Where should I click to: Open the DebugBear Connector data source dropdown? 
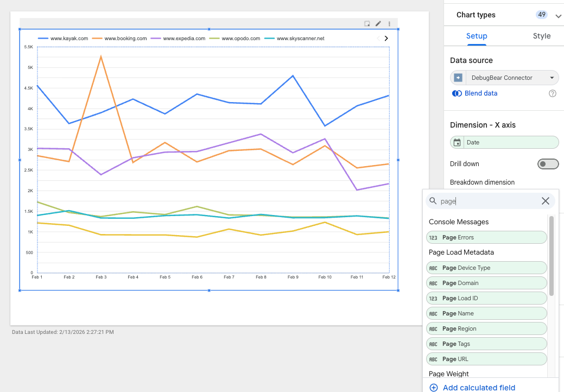(552, 78)
